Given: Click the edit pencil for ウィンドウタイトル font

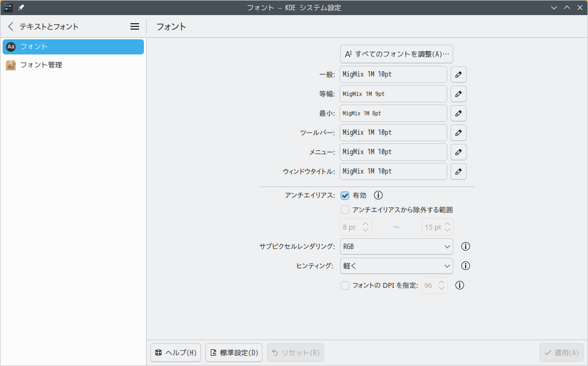Looking at the screenshot, I should pos(458,171).
